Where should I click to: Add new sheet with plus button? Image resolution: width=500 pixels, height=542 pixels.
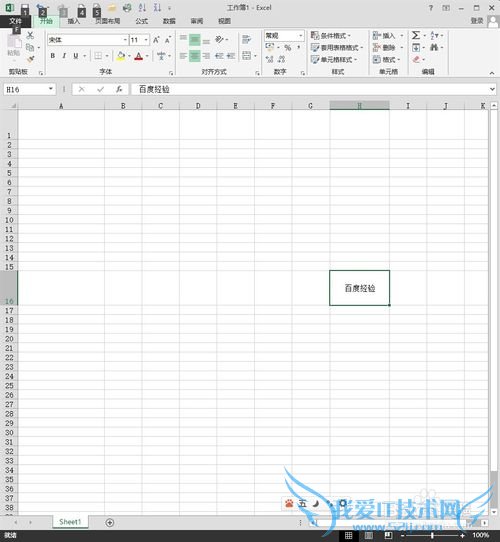[x=110, y=523]
